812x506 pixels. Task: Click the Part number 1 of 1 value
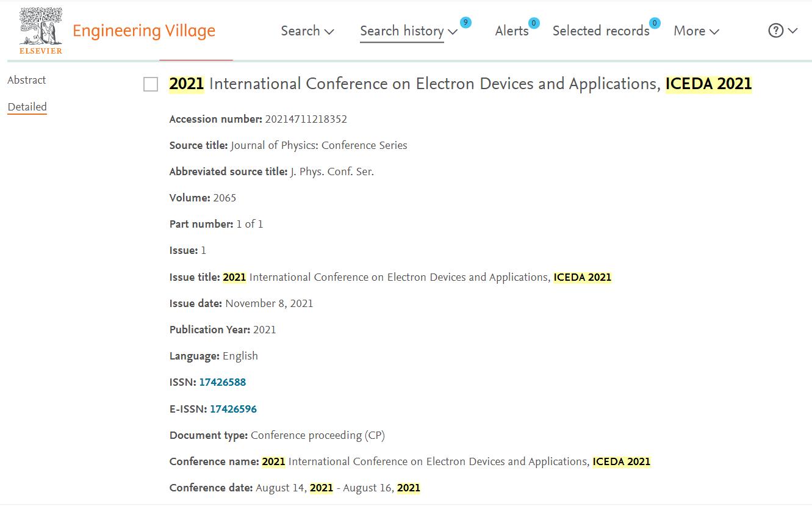tap(250, 224)
